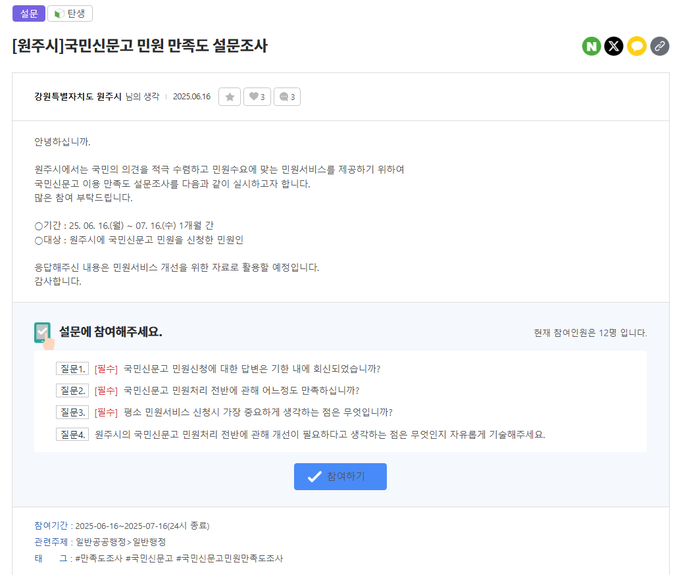Open the #국민신문고민원만족도조사 hashtag
Screen dimensions: 700x575
point(229,558)
